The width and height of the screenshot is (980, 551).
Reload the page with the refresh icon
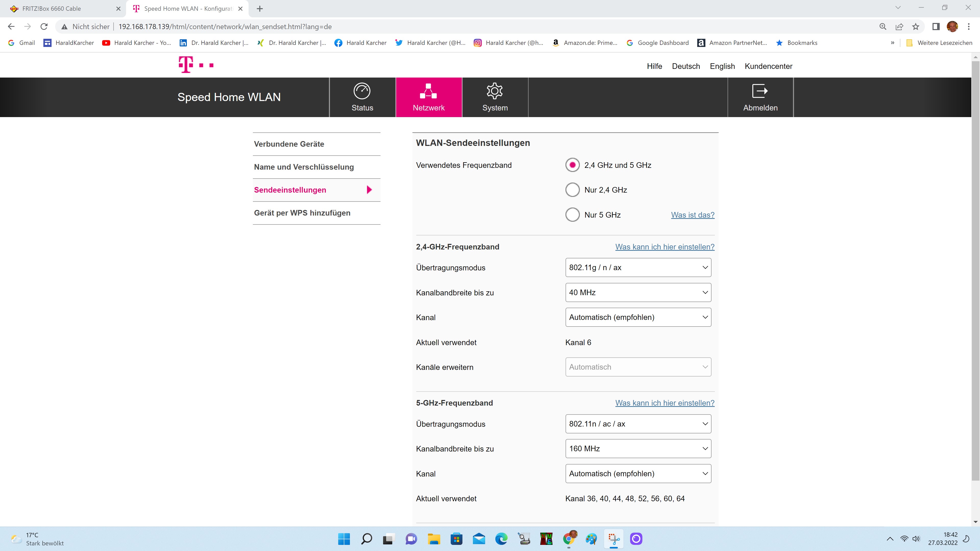pos(44,27)
